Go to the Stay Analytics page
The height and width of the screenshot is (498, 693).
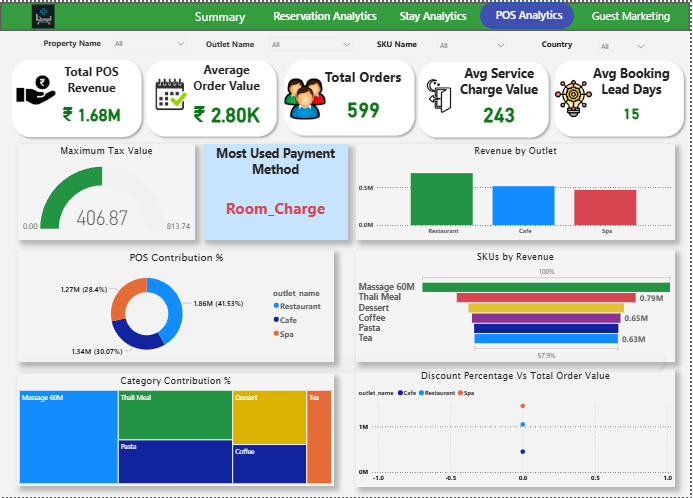(x=432, y=16)
